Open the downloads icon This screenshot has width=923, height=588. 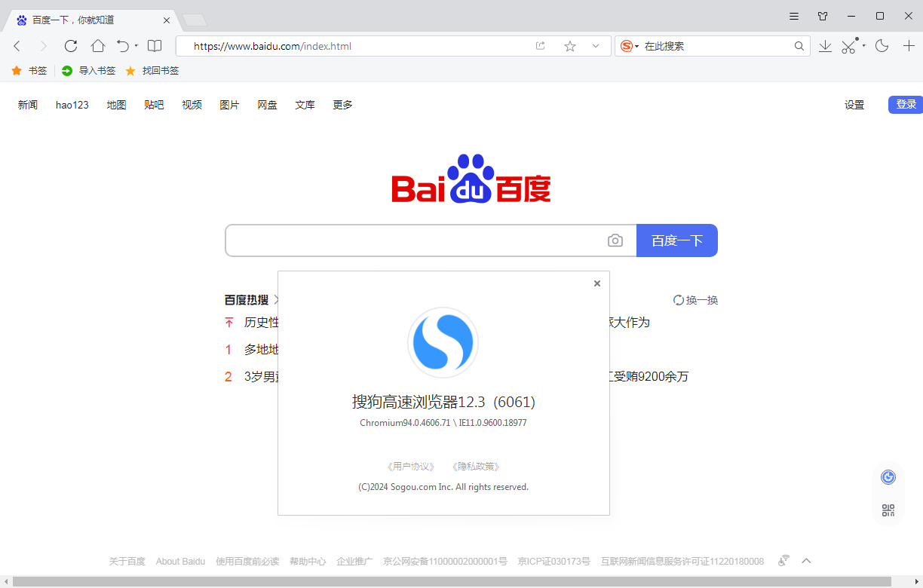tap(825, 46)
